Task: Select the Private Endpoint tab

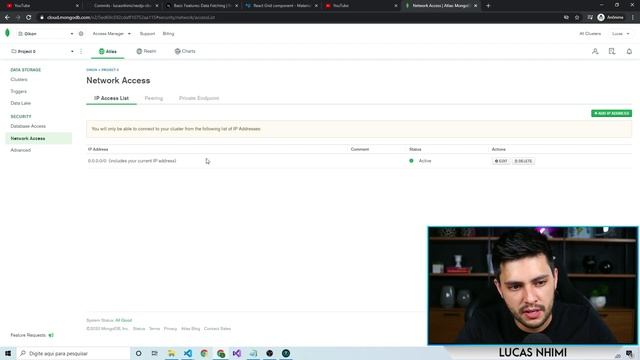Action: pos(199,98)
